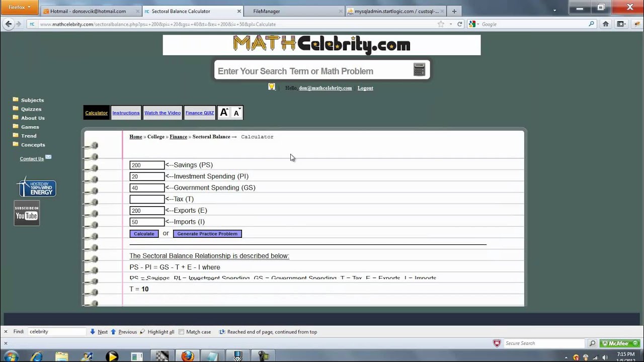Image resolution: width=644 pixels, height=362 pixels.
Task: Switch to the FileManager tab
Action: click(x=294, y=11)
